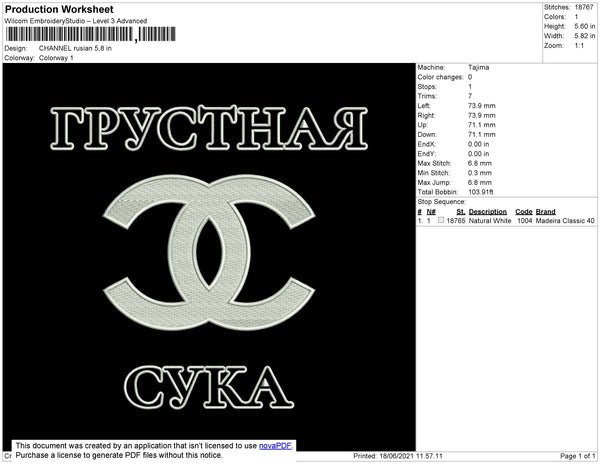The image size is (600, 464).
Task: Click the 'EndX:' value 0.00 in
Action: tap(478, 144)
